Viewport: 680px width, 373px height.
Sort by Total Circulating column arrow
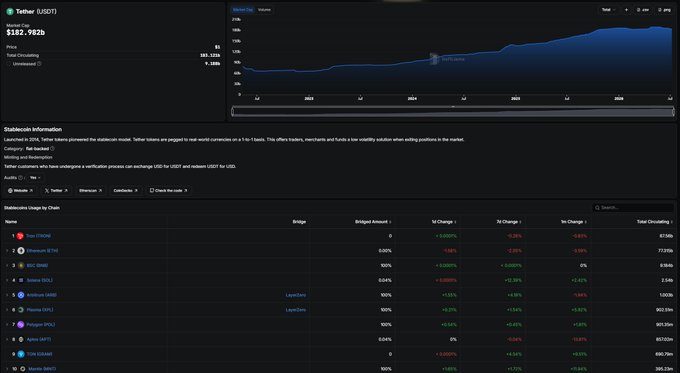pyautogui.click(x=672, y=222)
